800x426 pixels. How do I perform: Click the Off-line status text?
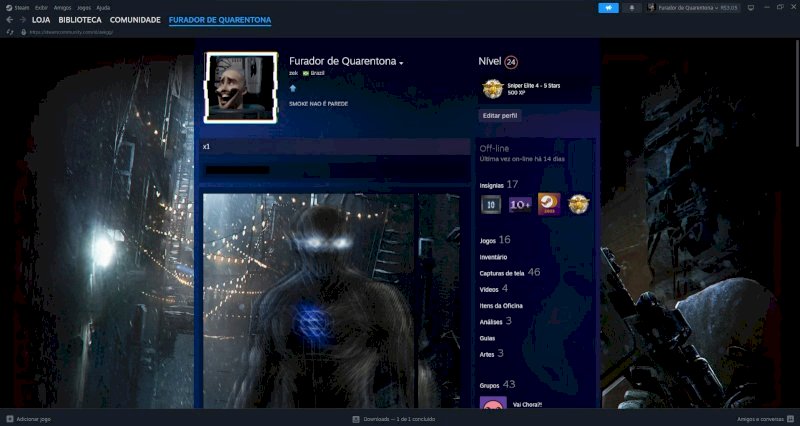494,148
